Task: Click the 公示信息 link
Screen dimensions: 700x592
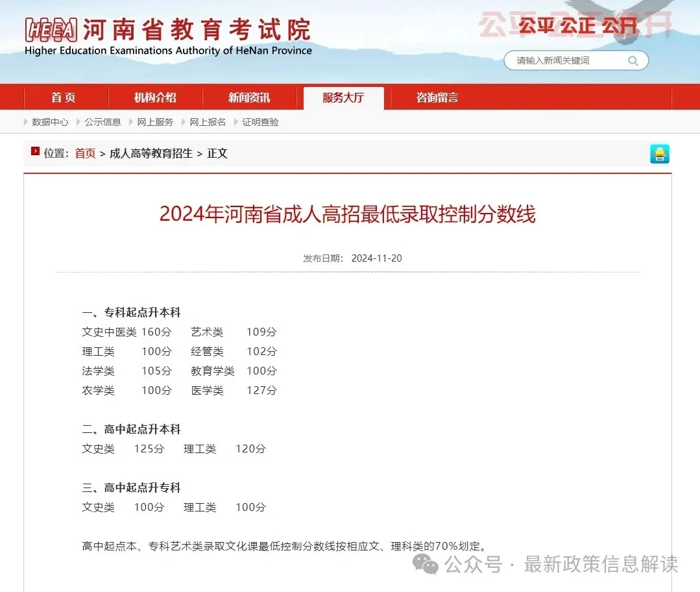Action: [102, 122]
